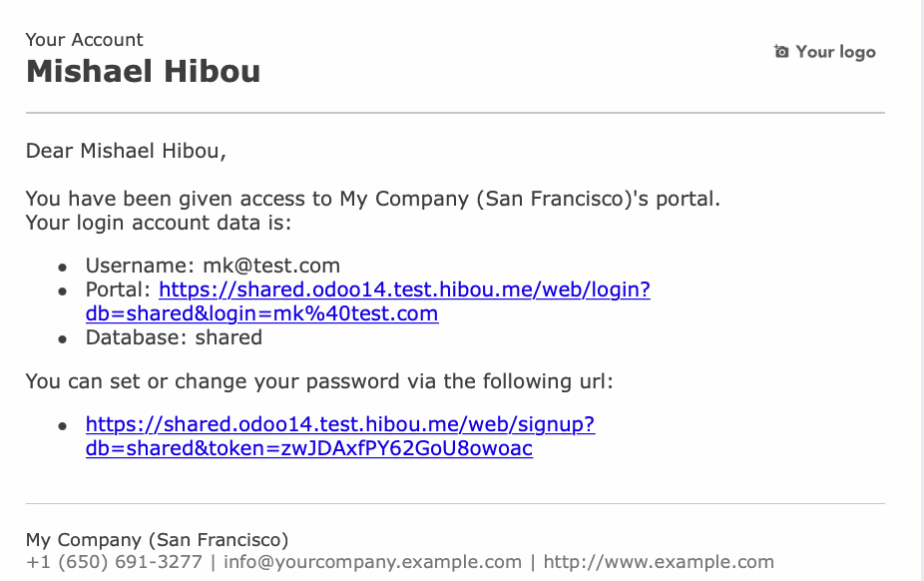Click the Username mk@test.com line
The width and height of the screenshot is (924, 581).
tap(213, 266)
